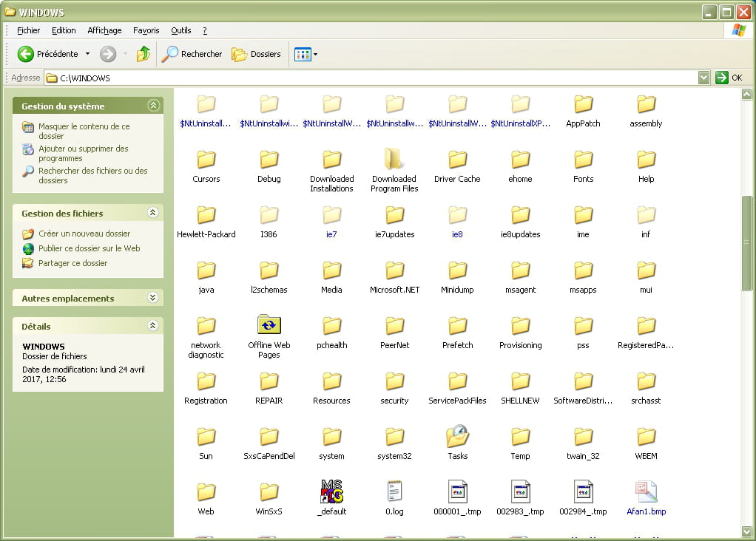
Task: Go up one folder level
Action: [144, 54]
